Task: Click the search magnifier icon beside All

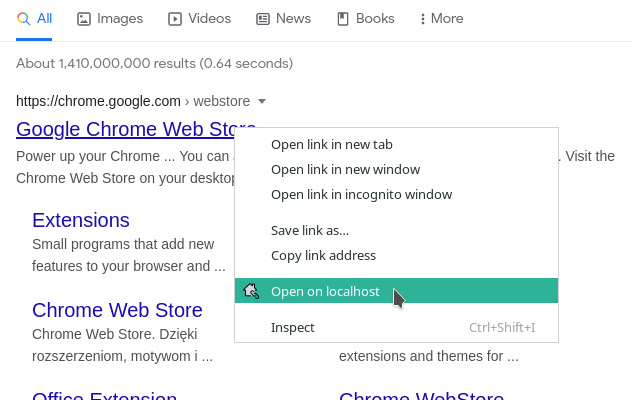Action: coord(24,19)
